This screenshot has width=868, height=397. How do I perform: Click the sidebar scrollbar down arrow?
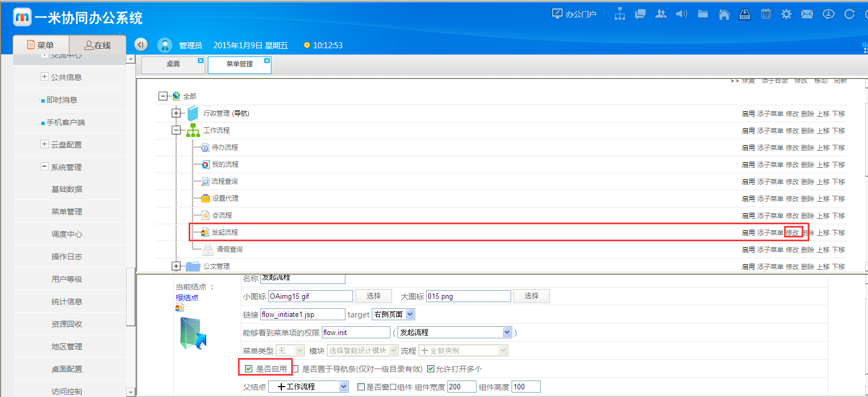click(x=131, y=393)
